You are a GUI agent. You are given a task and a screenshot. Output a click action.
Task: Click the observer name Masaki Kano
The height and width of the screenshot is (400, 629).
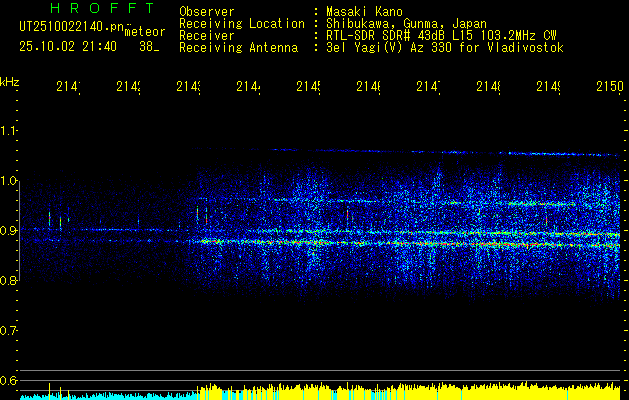coord(364,11)
